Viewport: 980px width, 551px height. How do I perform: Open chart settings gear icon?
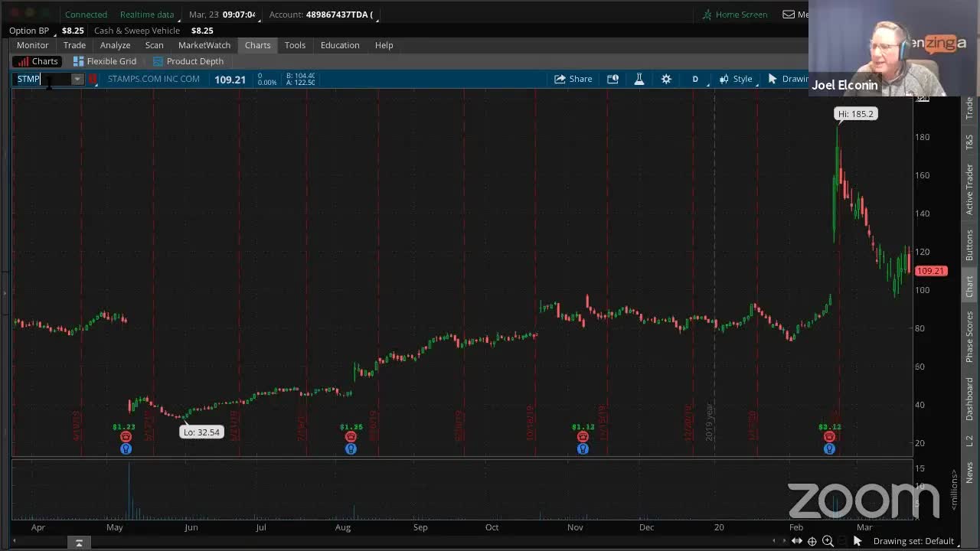pyautogui.click(x=666, y=79)
